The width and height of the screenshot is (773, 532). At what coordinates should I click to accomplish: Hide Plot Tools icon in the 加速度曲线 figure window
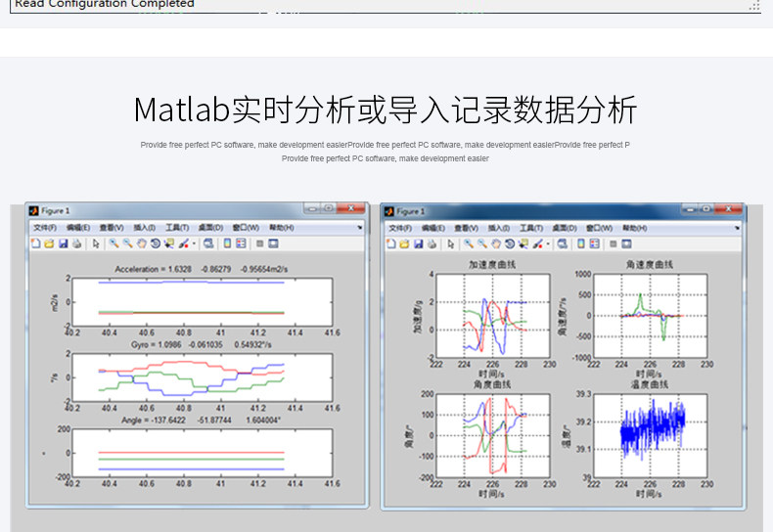tap(614, 244)
